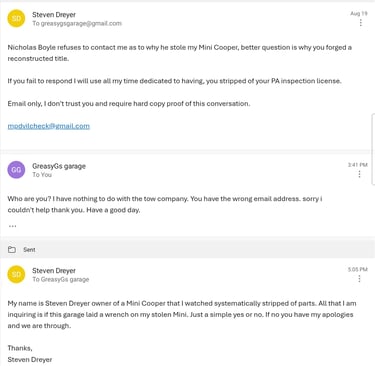This screenshot has height=366, width=375.
Task: Click the GreasyGs garage sender name
Action: (x=59, y=166)
